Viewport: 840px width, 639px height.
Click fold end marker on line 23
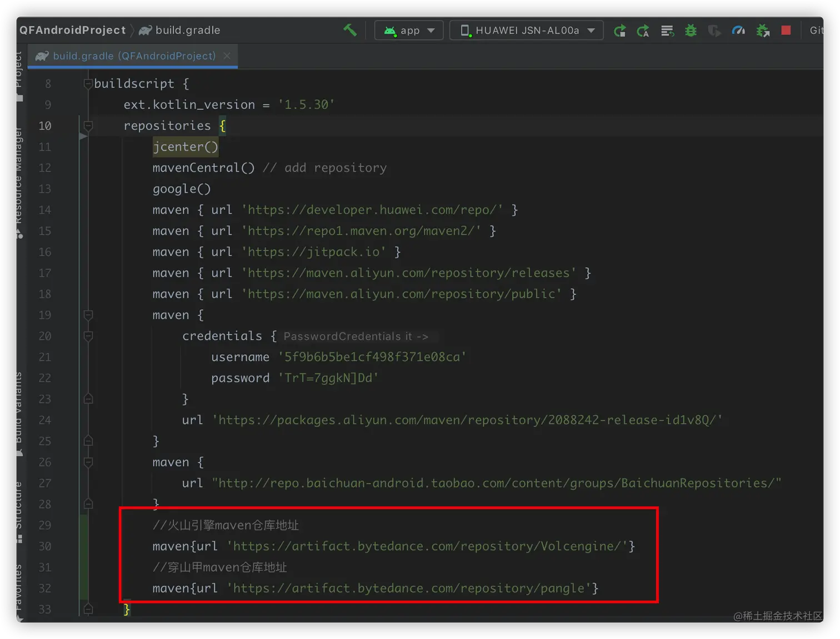coord(88,399)
